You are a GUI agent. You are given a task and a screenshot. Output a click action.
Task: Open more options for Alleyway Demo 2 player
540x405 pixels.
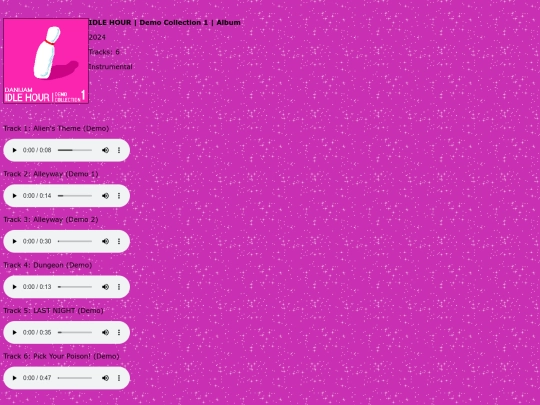coord(119,241)
